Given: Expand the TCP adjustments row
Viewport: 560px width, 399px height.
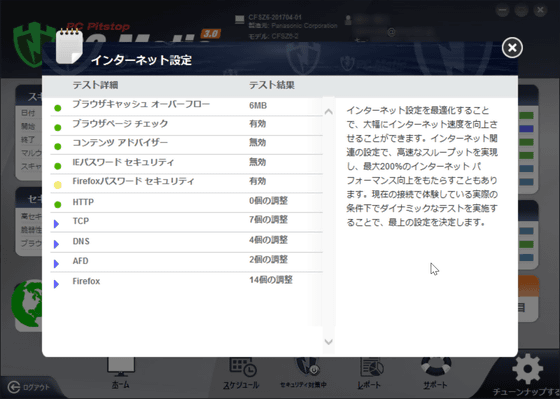Looking at the screenshot, I should click(56, 224).
